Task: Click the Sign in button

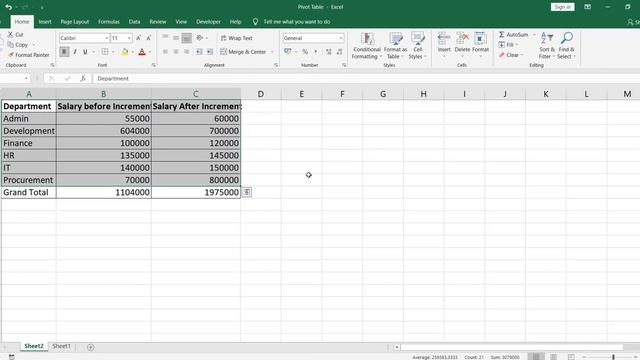Action: click(x=562, y=7)
